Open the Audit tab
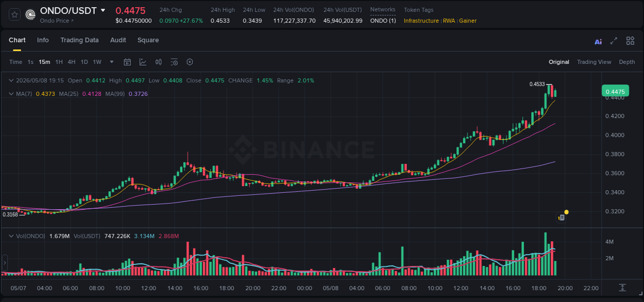This screenshot has height=302, width=644. click(118, 40)
